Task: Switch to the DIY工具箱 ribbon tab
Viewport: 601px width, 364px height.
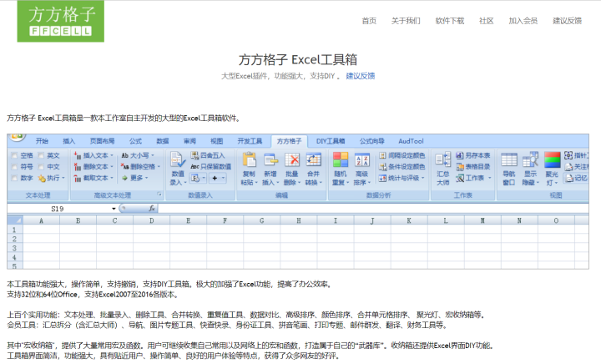Action: [331, 141]
